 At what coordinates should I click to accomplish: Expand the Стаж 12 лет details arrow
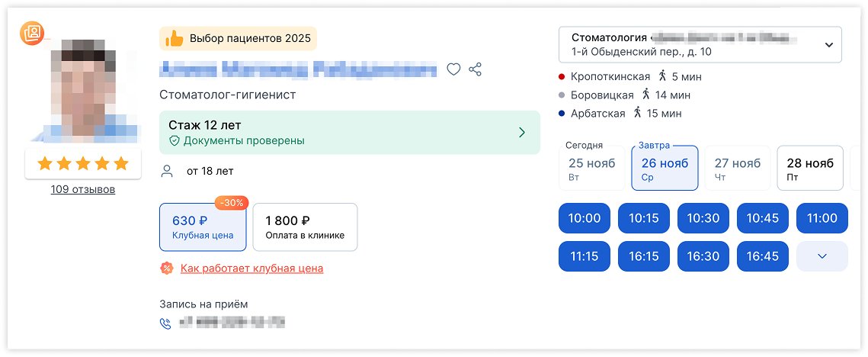(522, 133)
